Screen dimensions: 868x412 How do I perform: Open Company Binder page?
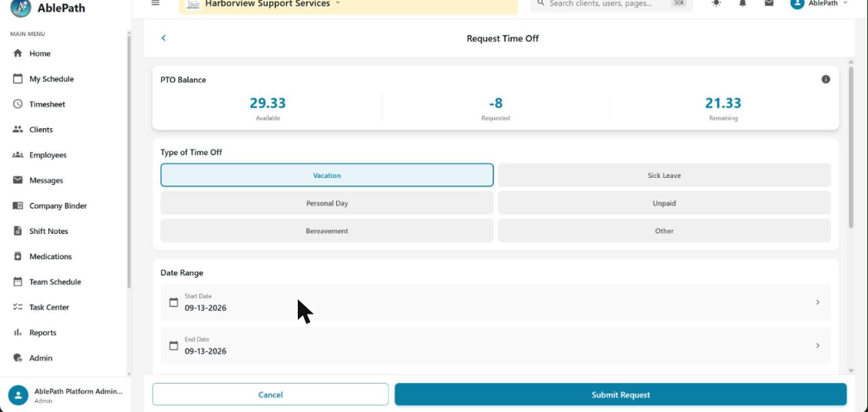click(x=58, y=206)
